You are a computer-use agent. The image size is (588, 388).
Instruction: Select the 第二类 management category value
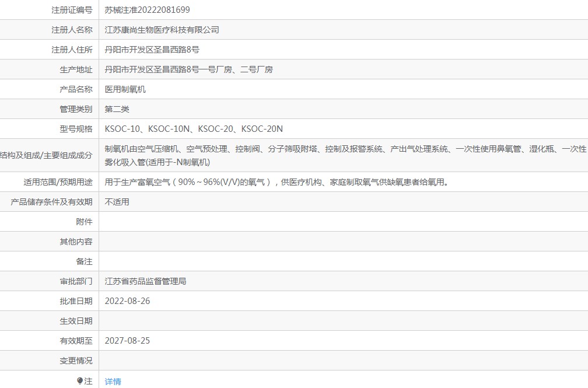click(x=117, y=109)
